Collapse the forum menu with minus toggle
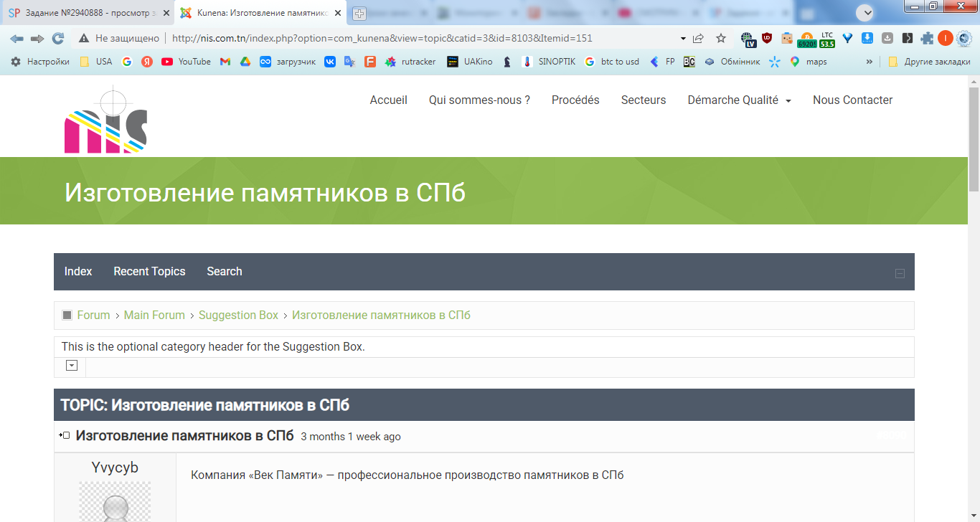 click(x=900, y=273)
